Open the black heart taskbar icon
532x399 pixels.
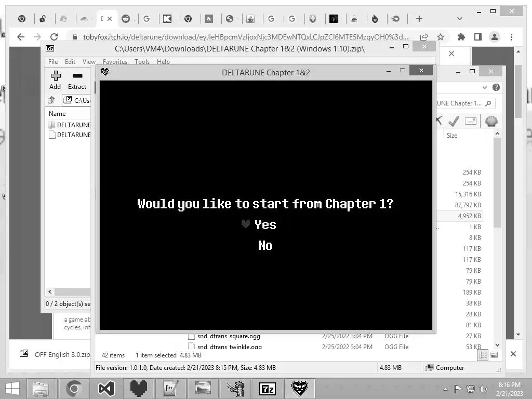139,389
